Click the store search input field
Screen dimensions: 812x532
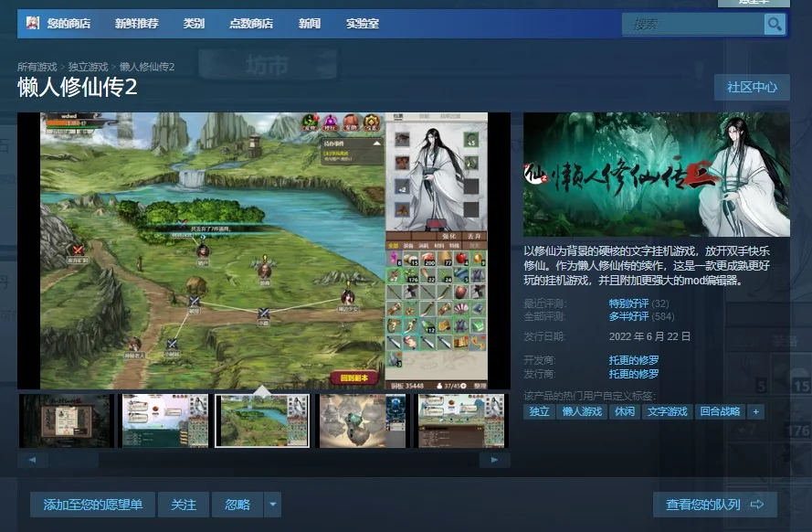[693, 24]
